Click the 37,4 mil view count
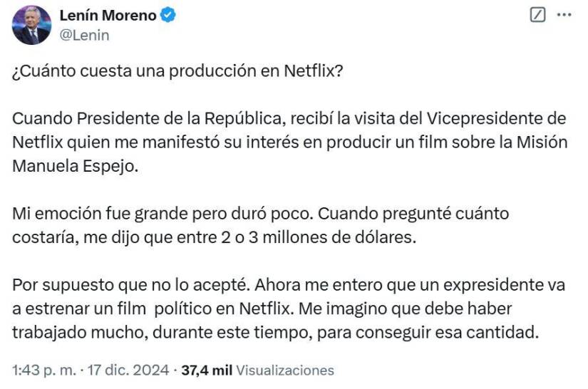The image size is (588, 389). (207, 370)
